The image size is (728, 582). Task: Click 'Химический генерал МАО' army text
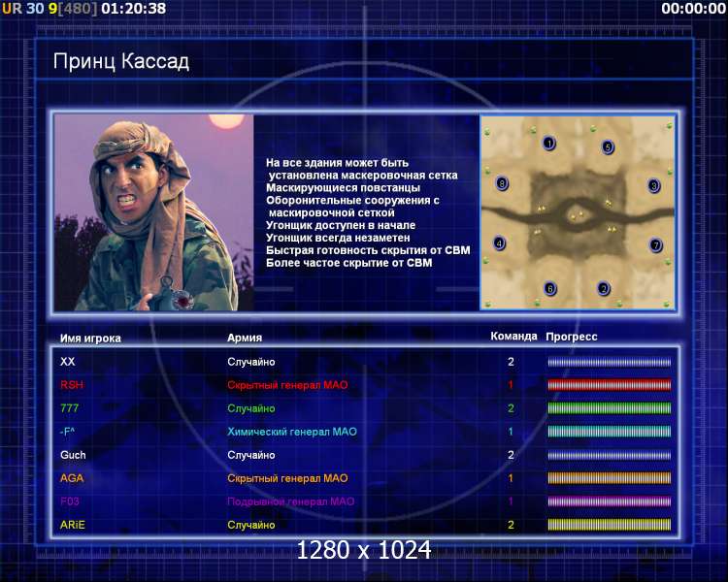(292, 432)
